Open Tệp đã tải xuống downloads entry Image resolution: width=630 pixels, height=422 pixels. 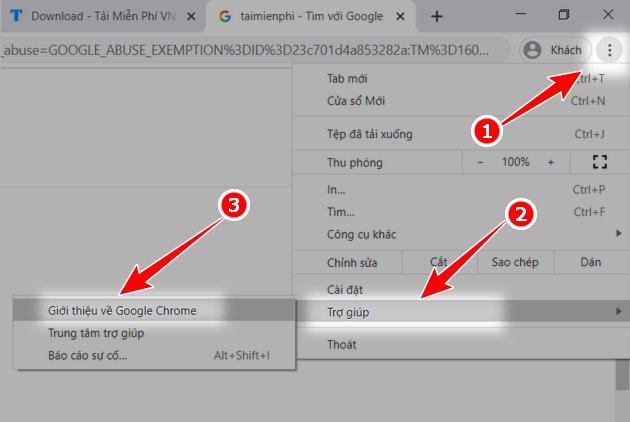(x=461, y=134)
